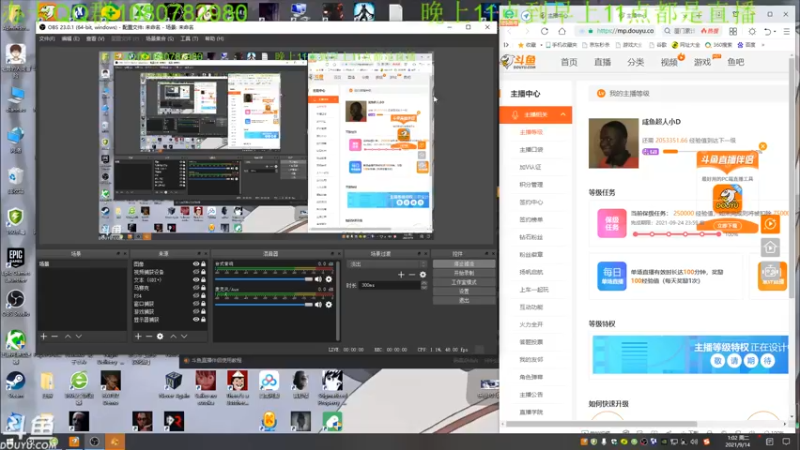Switch to 直播 tab on Douyu
Viewport: 800px width, 450px height.
click(x=602, y=62)
